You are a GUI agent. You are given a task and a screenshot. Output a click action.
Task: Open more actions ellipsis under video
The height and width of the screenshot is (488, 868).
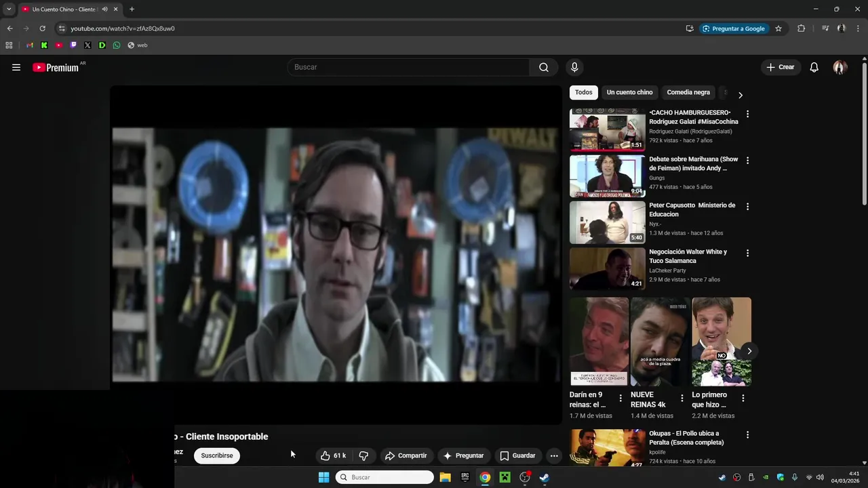[554, 455]
